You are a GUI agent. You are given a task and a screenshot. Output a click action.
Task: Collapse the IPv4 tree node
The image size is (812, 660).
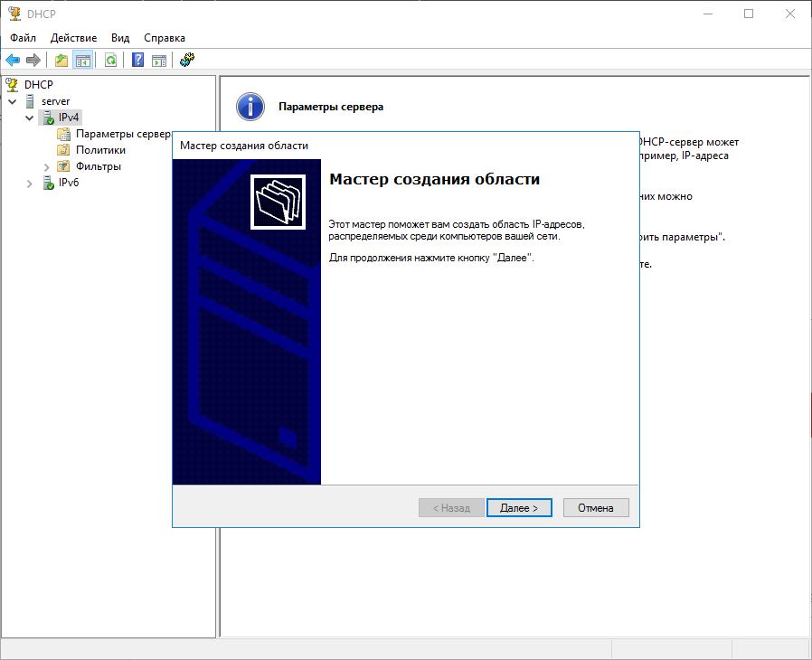(x=29, y=118)
